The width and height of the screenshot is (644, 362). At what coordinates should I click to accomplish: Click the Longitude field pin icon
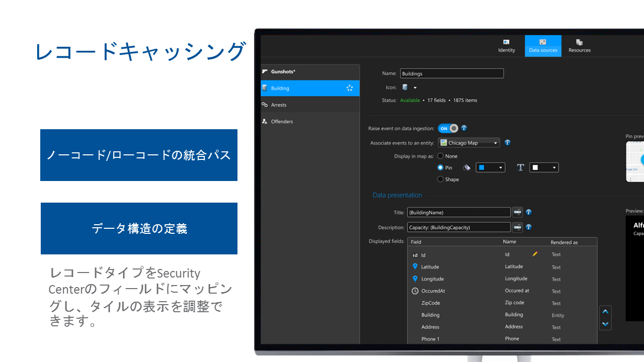click(x=415, y=279)
